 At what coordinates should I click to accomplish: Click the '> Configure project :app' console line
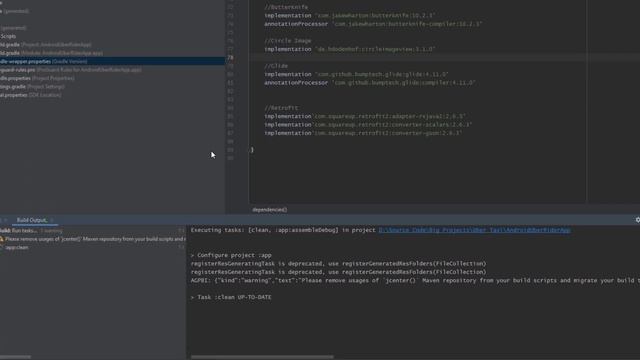tap(231, 256)
